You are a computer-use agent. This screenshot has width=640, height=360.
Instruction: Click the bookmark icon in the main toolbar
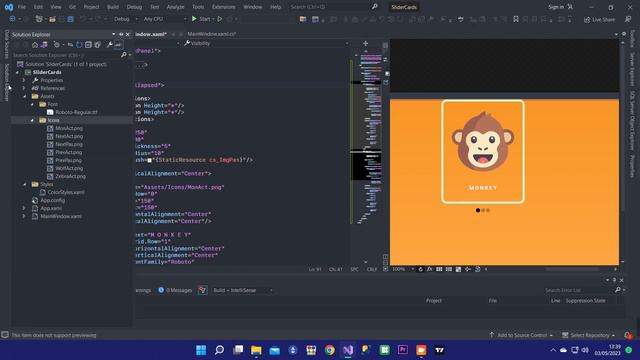point(516,19)
